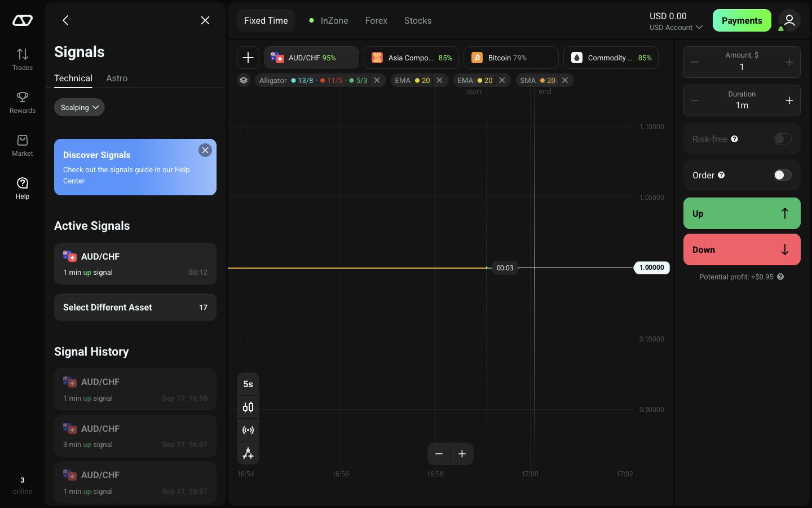Click the indicator layers icon
The width and height of the screenshot is (812, 508).
(244, 80)
